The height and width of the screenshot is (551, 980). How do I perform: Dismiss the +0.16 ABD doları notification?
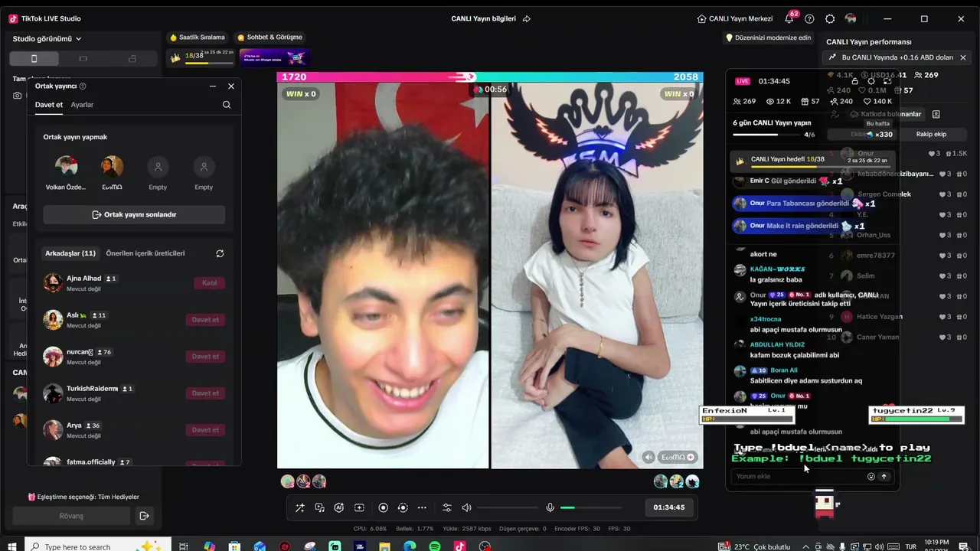(x=963, y=57)
